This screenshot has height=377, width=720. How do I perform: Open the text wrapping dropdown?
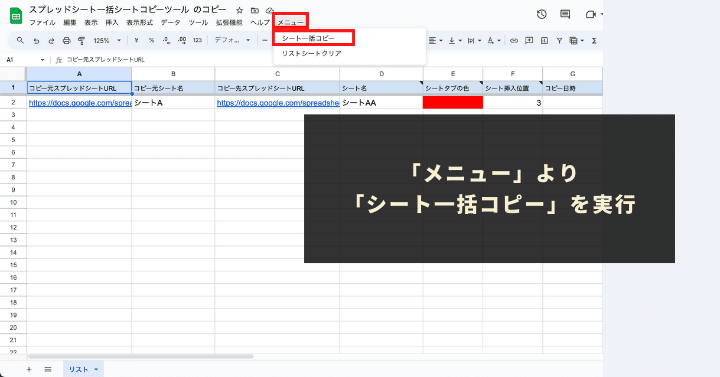474,40
